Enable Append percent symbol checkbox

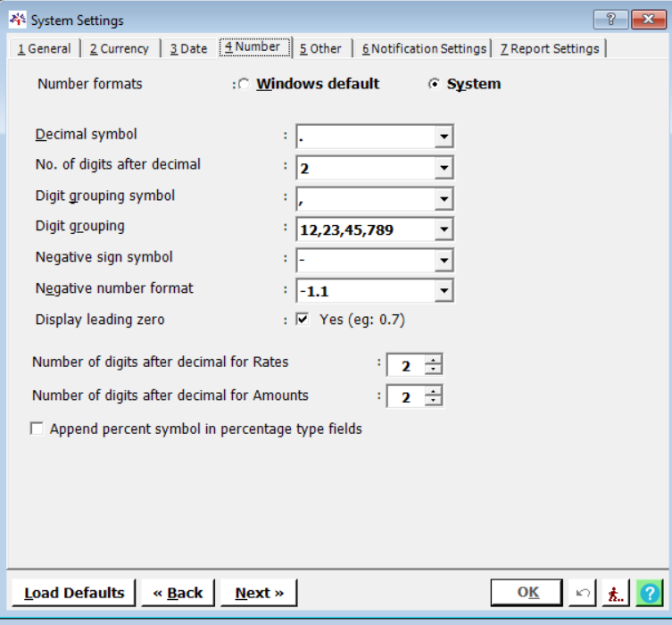(37, 429)
